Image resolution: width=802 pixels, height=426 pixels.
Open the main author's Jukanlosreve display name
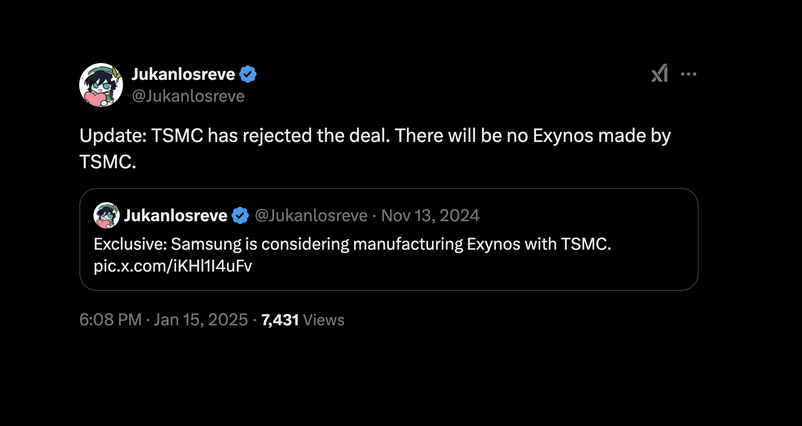(184, 74)
